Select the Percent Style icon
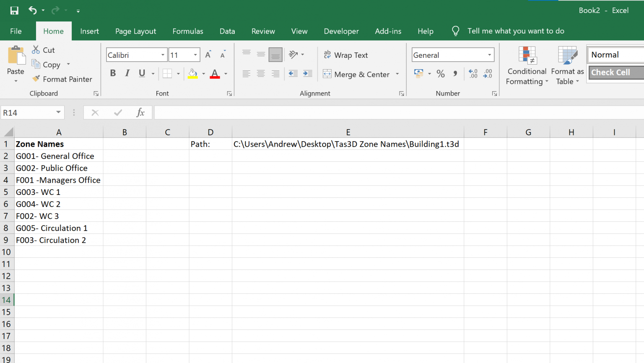 [441, 73]
